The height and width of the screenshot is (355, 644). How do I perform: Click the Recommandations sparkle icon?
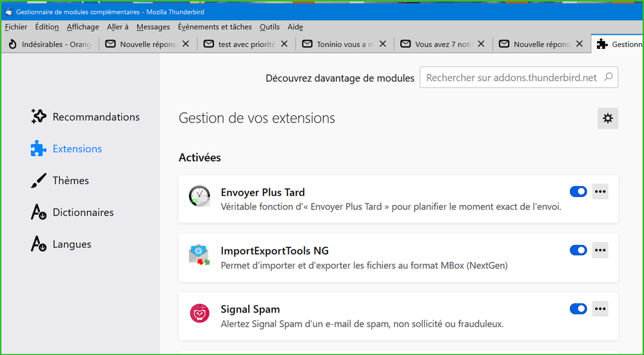[39, 117]
